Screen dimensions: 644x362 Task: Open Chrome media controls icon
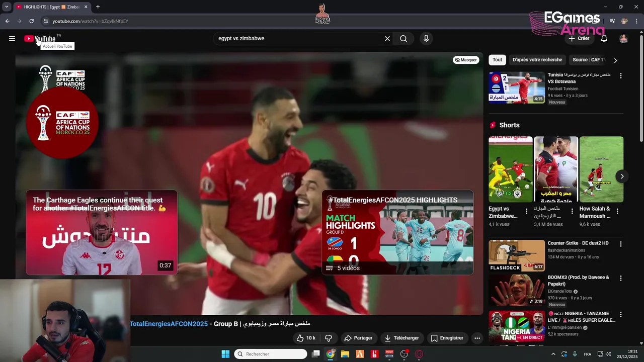[612, 21]
